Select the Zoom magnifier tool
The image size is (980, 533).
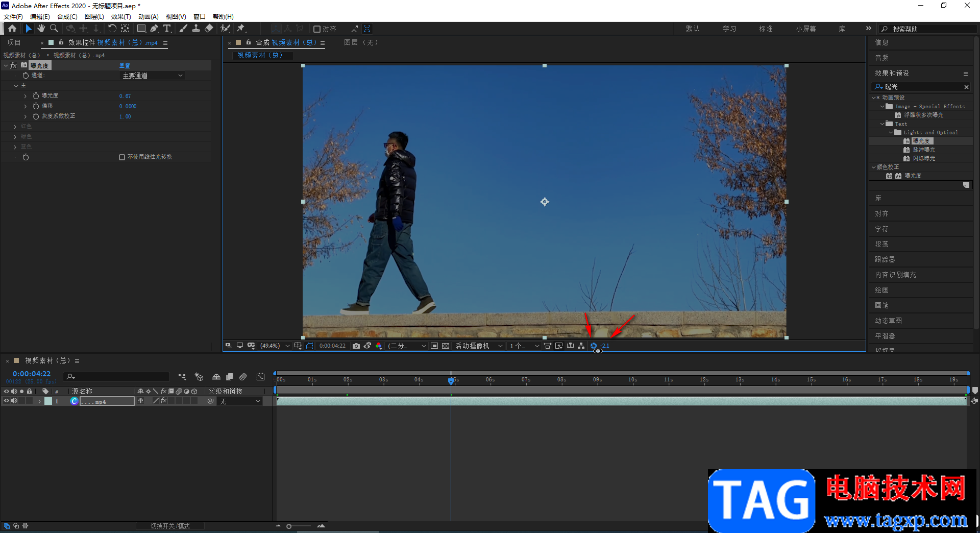54,29
